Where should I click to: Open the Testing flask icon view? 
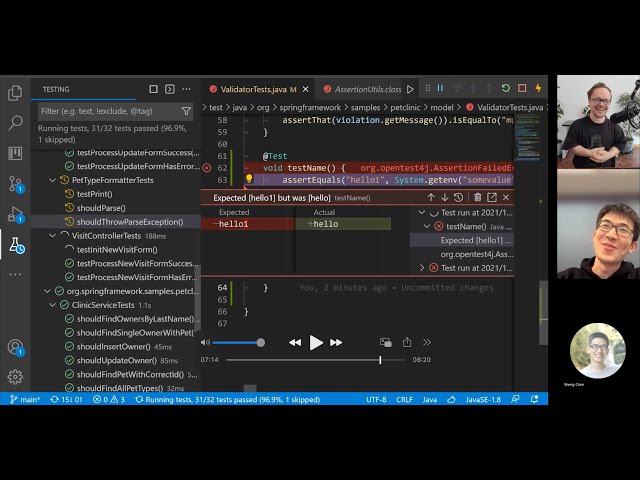(x=16, y=245)
